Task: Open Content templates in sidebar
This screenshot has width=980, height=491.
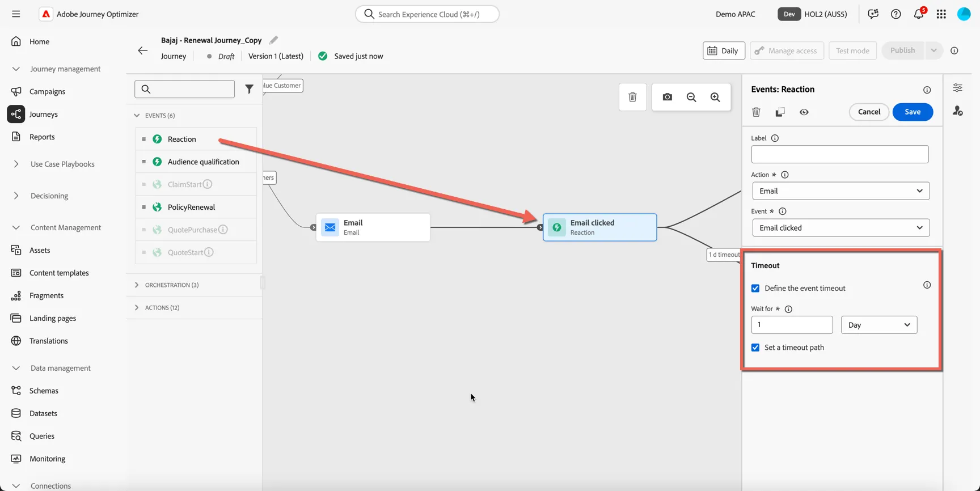Action: [59, 273]
